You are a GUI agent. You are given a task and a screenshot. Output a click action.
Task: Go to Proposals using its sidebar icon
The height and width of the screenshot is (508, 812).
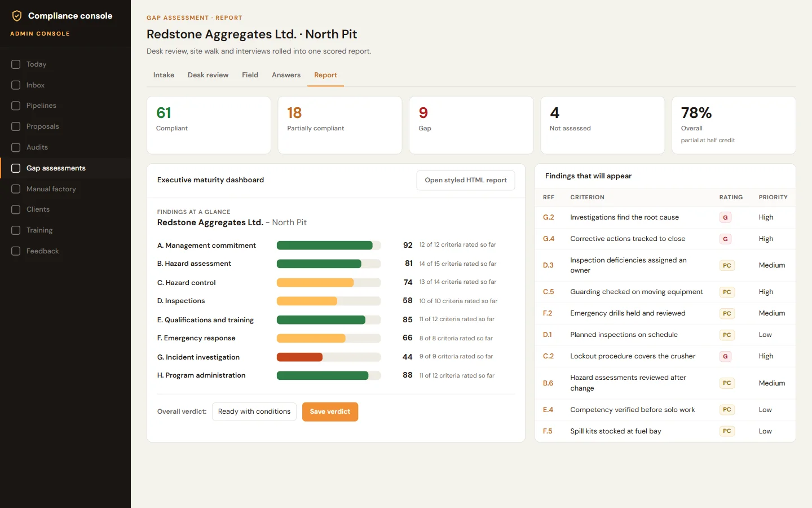(16, 126)
